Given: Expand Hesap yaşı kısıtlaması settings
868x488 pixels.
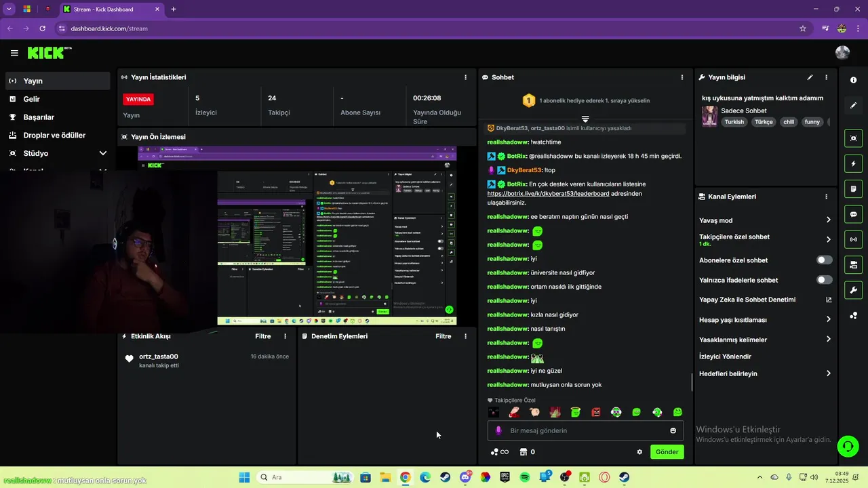Looking at the screenshot, I should (x=828, y=319).
